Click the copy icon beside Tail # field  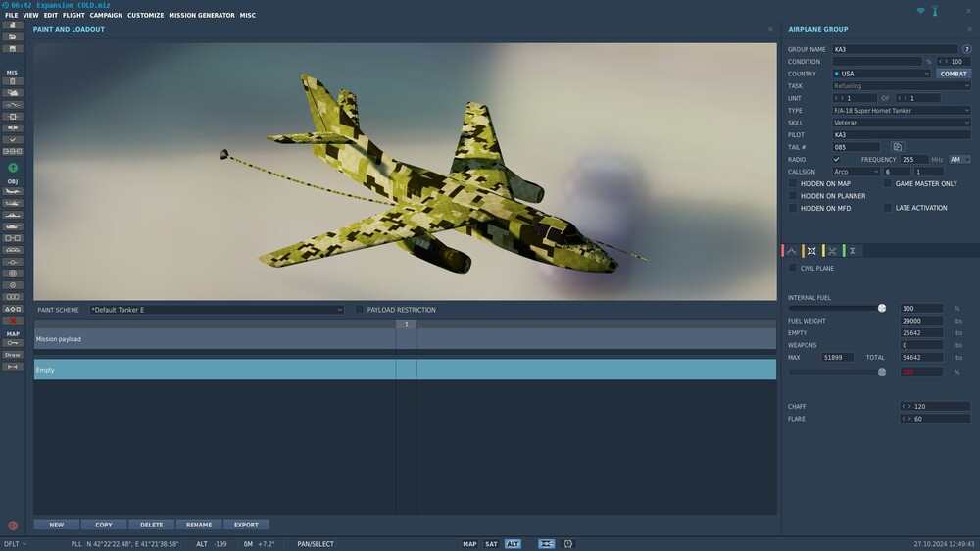tap(897, 147)
